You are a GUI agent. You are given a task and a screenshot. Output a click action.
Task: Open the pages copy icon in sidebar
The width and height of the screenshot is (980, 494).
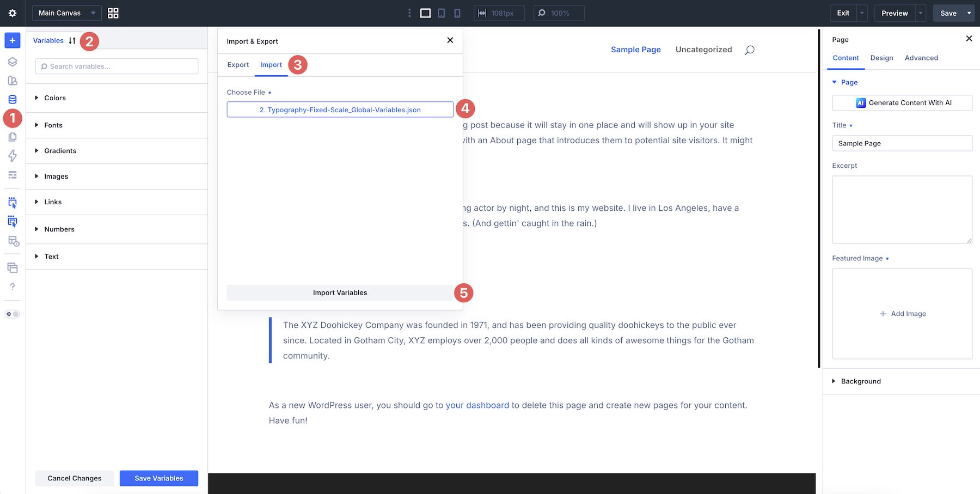pyautogui.click(x=13, y=137)
